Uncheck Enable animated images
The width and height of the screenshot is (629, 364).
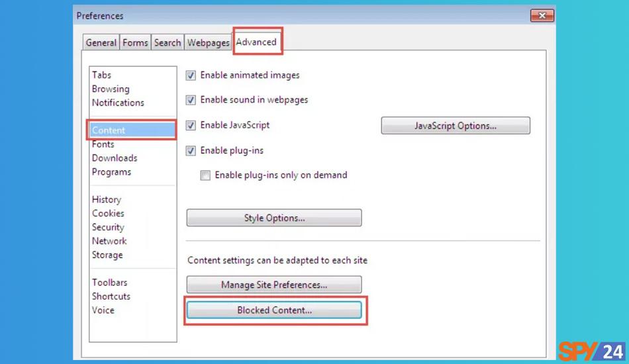click(x=191, y=75)
